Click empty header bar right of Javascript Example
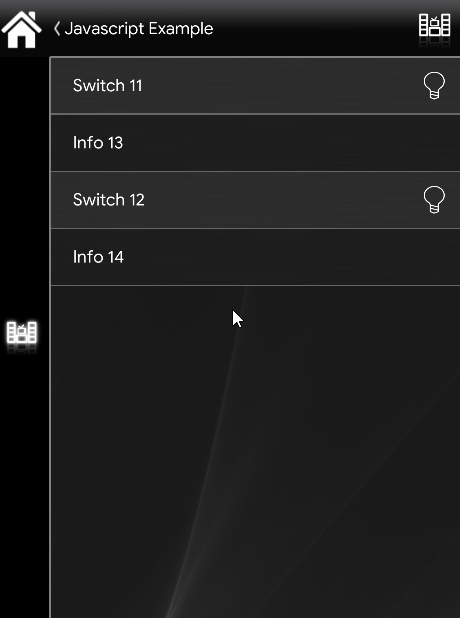 [x=315, y=28]
